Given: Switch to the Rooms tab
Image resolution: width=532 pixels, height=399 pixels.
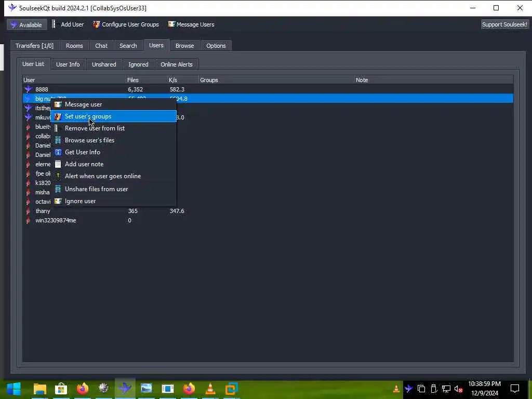Looking at the screenshot, I should coord(74,46).
